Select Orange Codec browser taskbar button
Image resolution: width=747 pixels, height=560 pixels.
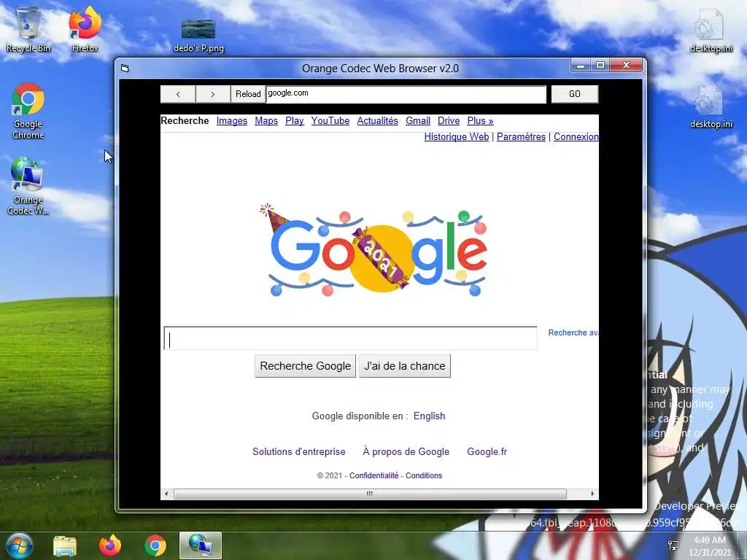click(x=201, y=545)
